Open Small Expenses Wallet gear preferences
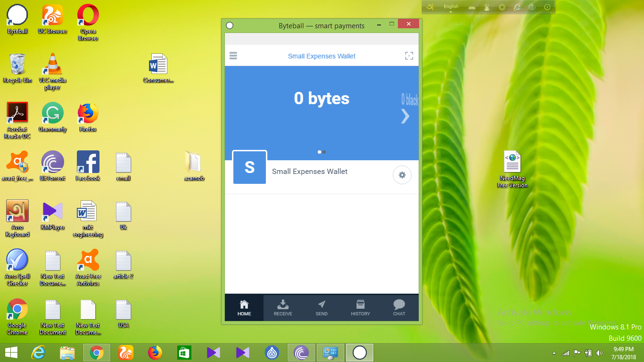Screen dimensions: 644x362 pos(402,175)
